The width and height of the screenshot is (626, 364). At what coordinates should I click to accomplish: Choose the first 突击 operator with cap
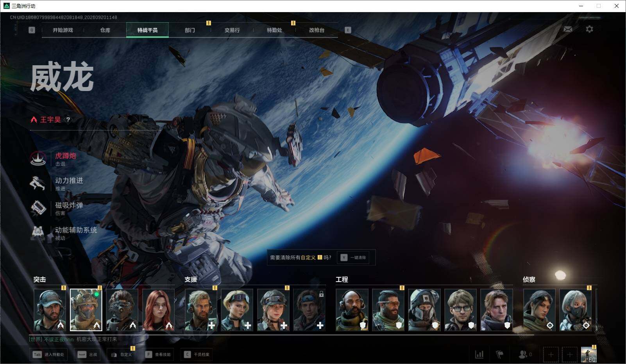click(x=50, y=310)
